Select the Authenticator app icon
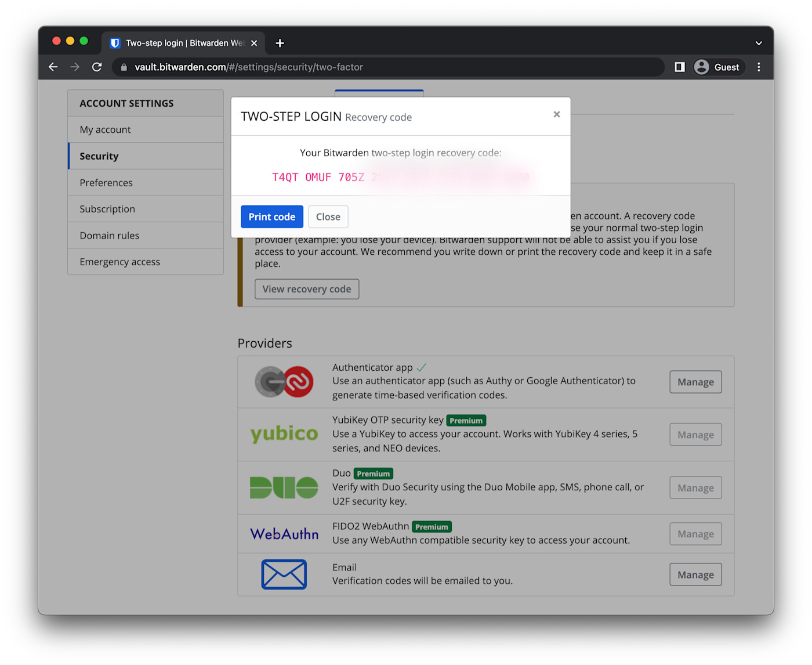This screenshot has height=665, width=812. (284, 382)
